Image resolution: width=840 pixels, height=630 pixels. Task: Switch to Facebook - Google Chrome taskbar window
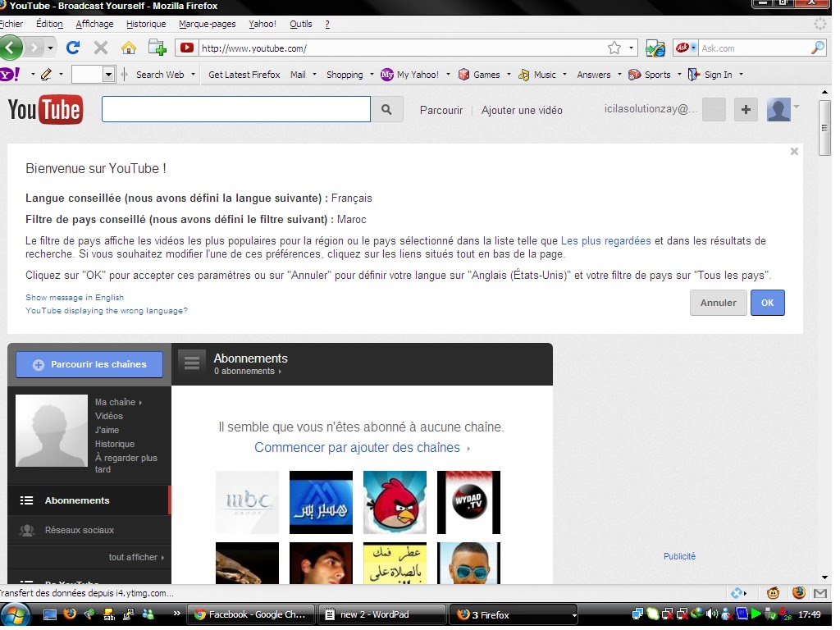coord(252,615)
